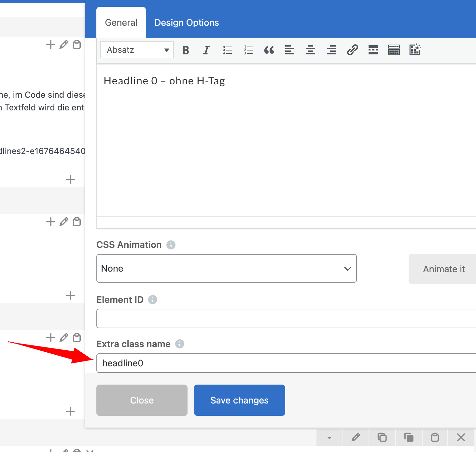Insert the Read More tag
This screenshot has width=476, height=452.
[373, 50]
